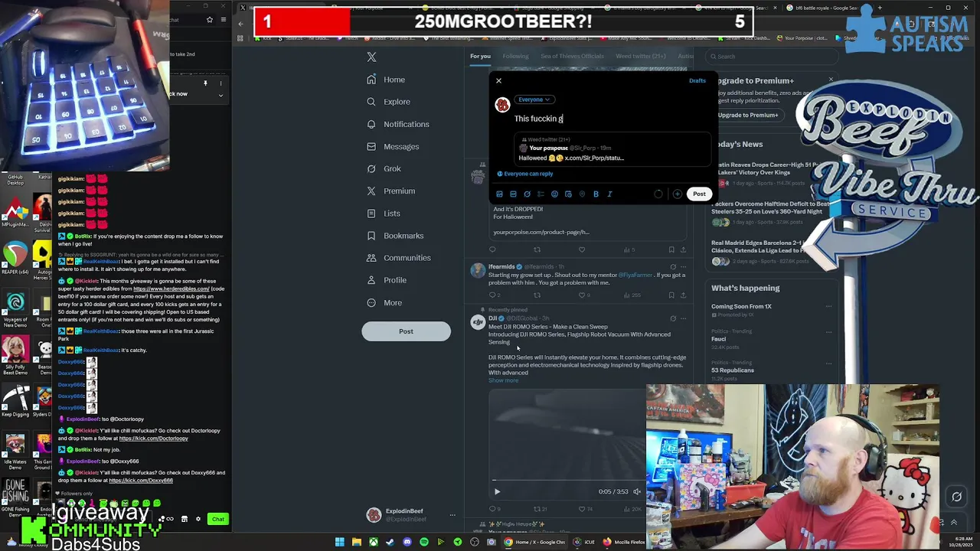Mute the DJI video volume icon
This screenshot has height=551, width=980.
636,491
